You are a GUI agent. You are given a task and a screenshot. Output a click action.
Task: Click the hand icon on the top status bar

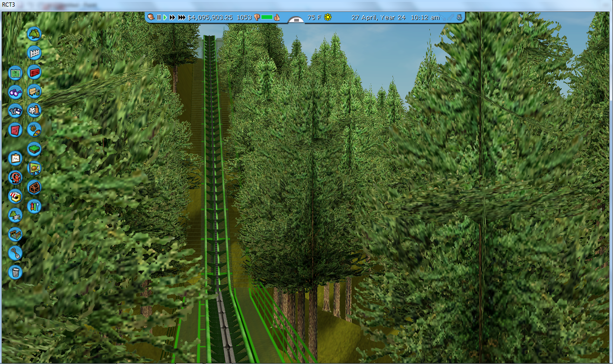pyautogui.click(x=151, y=17)
